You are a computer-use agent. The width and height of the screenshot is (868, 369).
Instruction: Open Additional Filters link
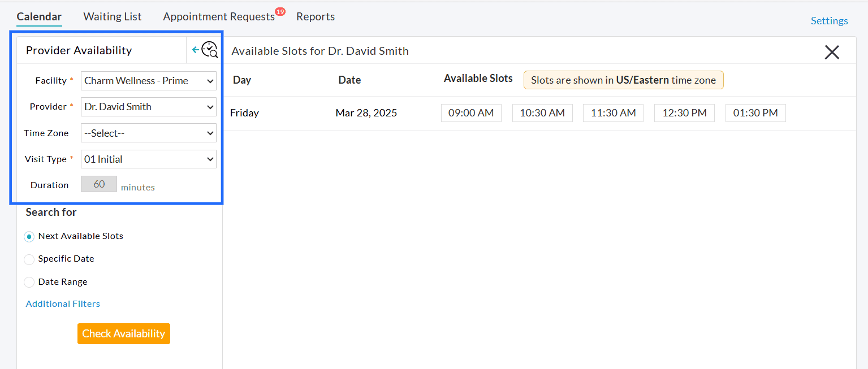(x=62, y=303)
